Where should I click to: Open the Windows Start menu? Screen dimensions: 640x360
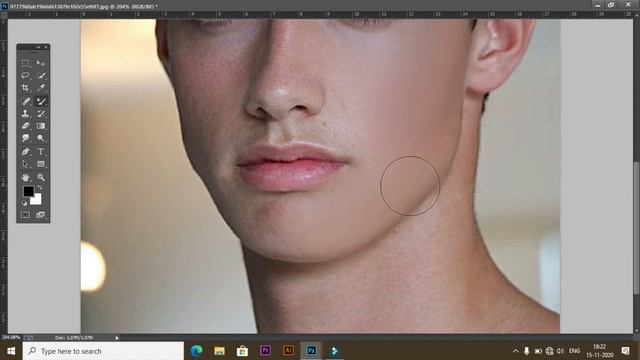[11, 351]
